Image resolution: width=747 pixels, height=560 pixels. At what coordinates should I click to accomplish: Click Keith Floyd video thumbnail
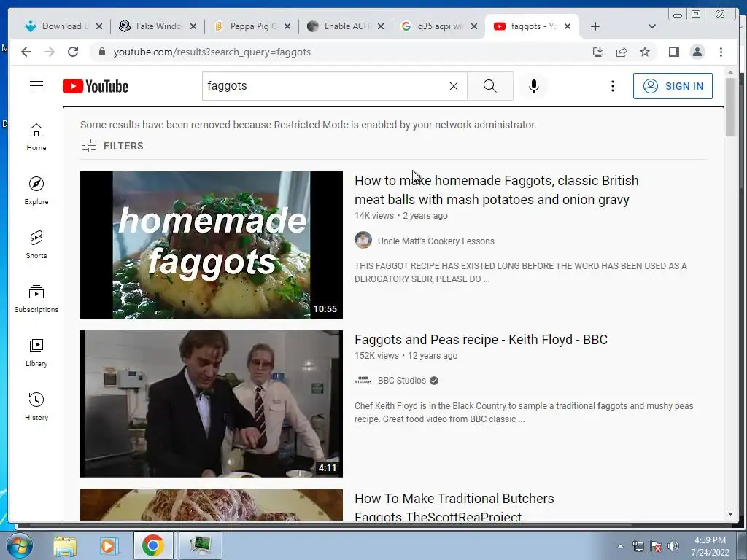point(211,404)
